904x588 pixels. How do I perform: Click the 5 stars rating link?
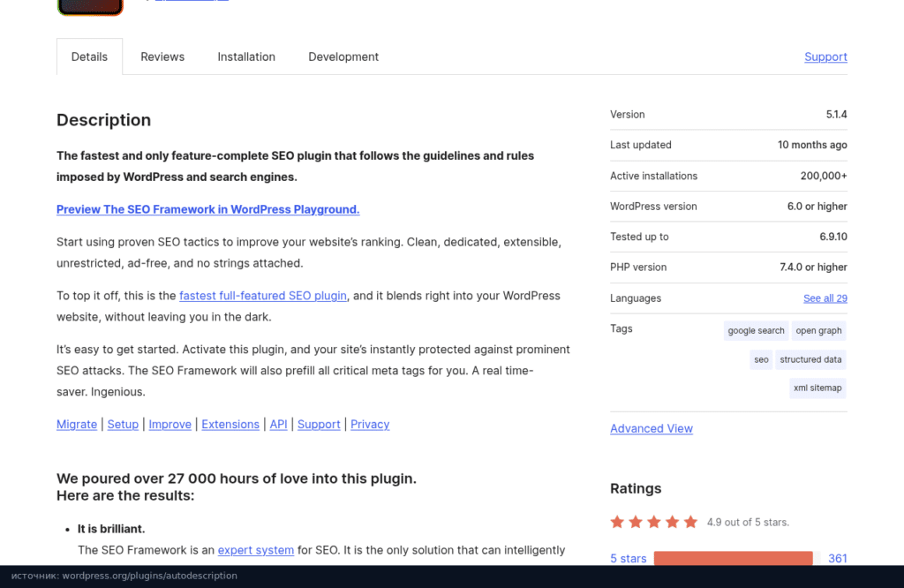(x=629, y=558)
